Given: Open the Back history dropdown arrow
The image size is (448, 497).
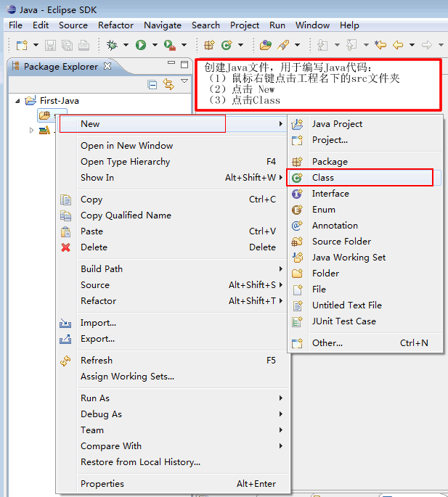Looking at the screenshot, I should (x=412, y=45).
